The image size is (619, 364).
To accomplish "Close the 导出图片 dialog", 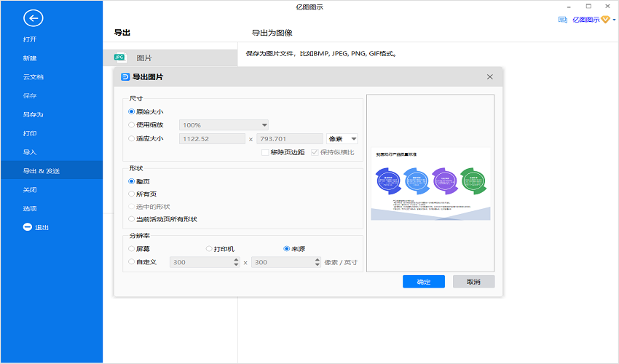I will [x=490, y=76].
